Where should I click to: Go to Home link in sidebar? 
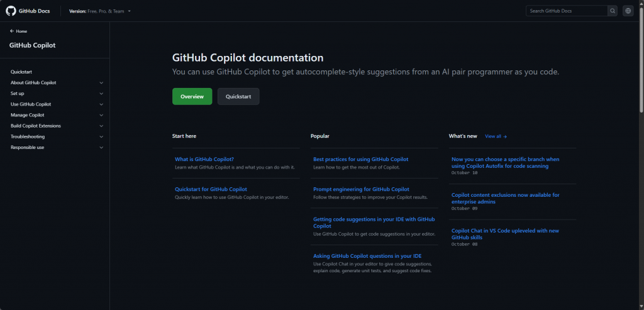21,31
